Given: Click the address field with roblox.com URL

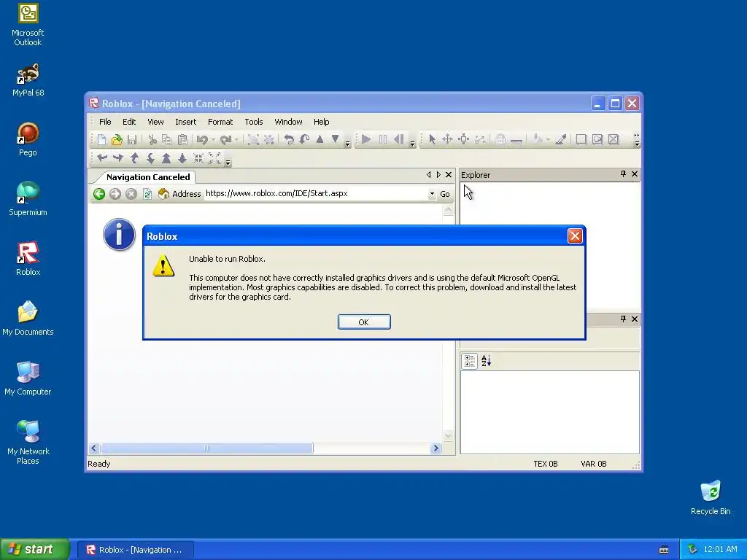Looking at the screenshot, I should (316, 193).
